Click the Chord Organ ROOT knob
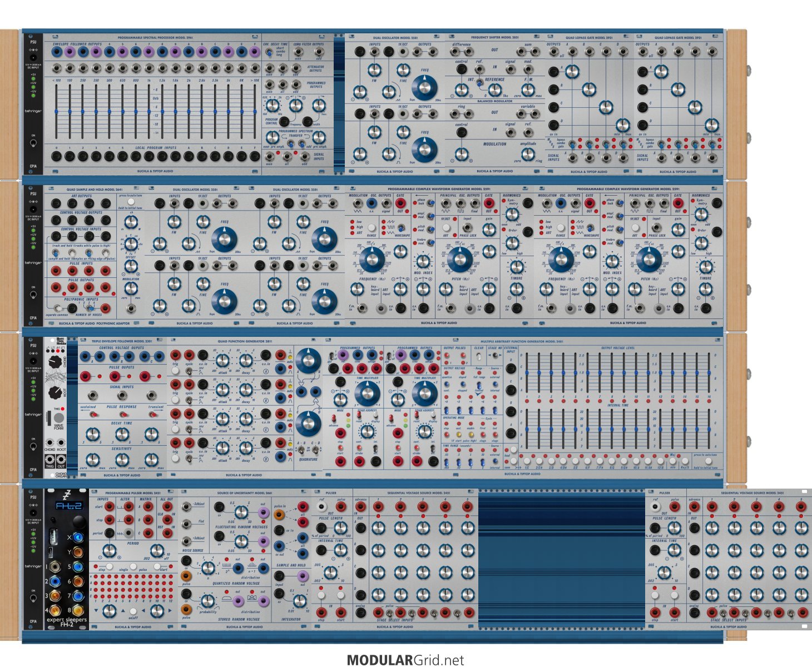Screen dimensions: 812x672 coord(55,393)
